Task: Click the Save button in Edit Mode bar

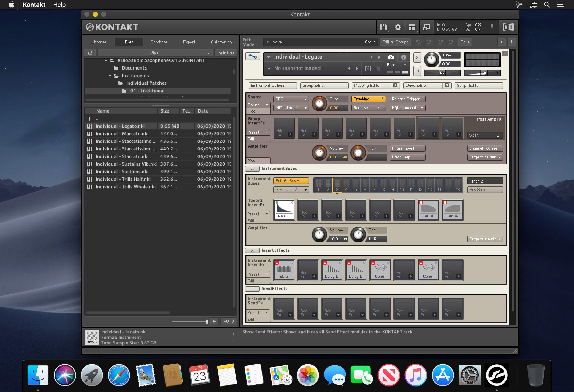Action: click(x=465, y=42)
